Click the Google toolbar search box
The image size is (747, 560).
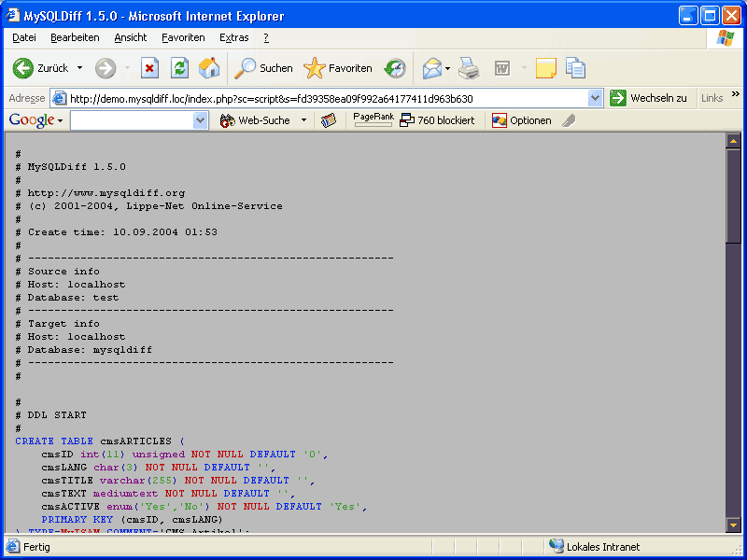click(132, 120)
